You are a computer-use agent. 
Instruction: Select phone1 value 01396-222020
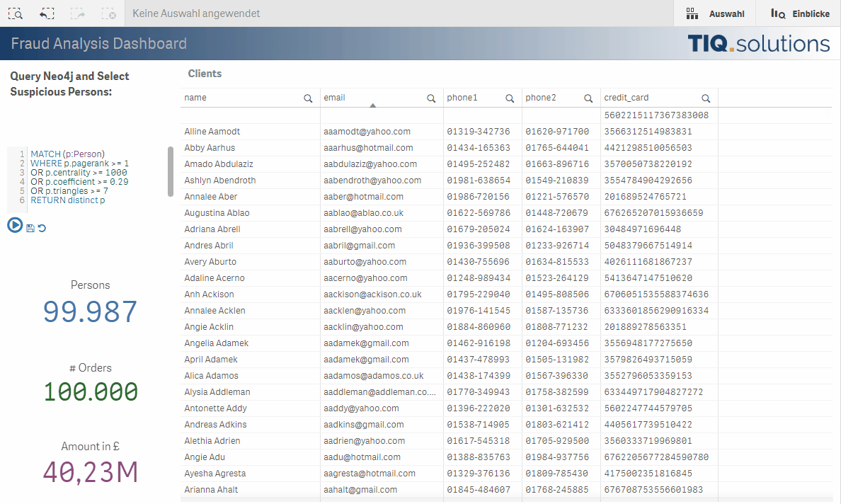click(479, 408)
